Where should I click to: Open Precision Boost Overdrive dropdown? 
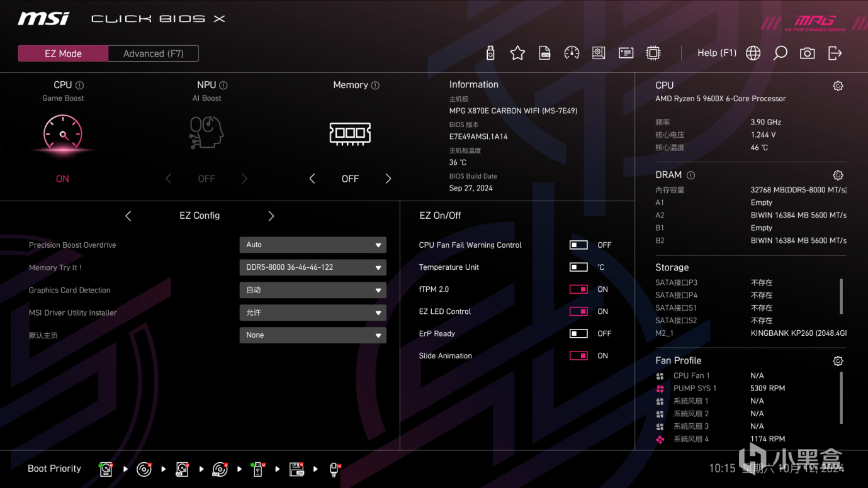313,245
